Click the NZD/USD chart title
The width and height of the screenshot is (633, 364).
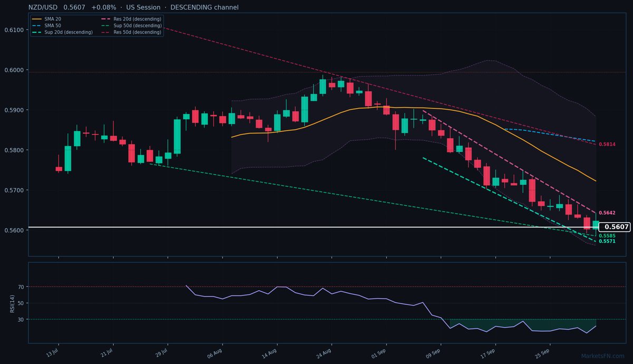[x=133, y=7]
